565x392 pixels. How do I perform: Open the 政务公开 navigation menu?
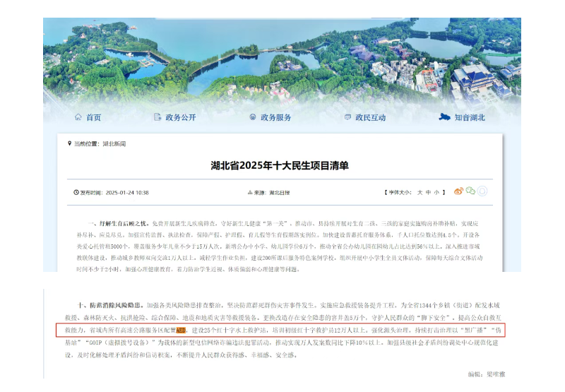(x=181, y=118)
